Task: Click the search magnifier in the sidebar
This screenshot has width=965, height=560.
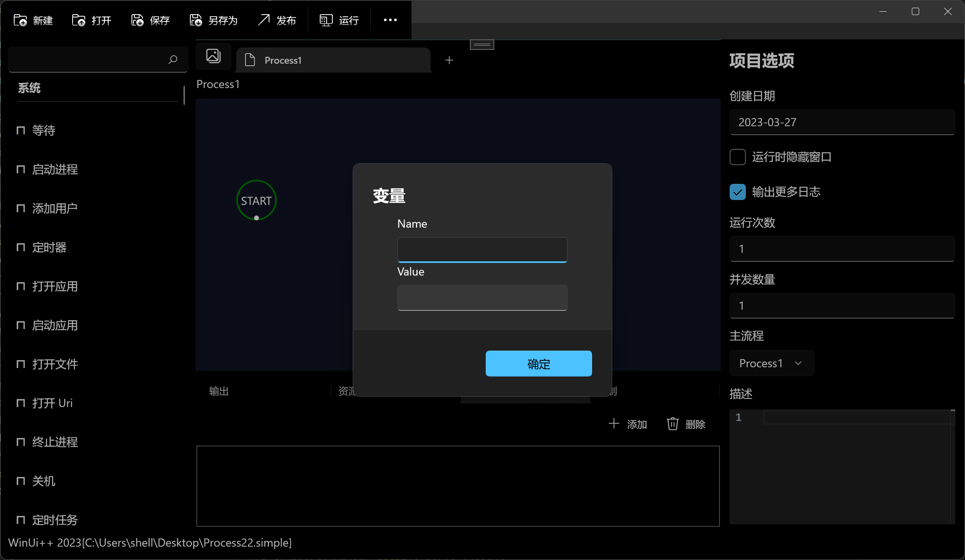Action: click(173, 60)
